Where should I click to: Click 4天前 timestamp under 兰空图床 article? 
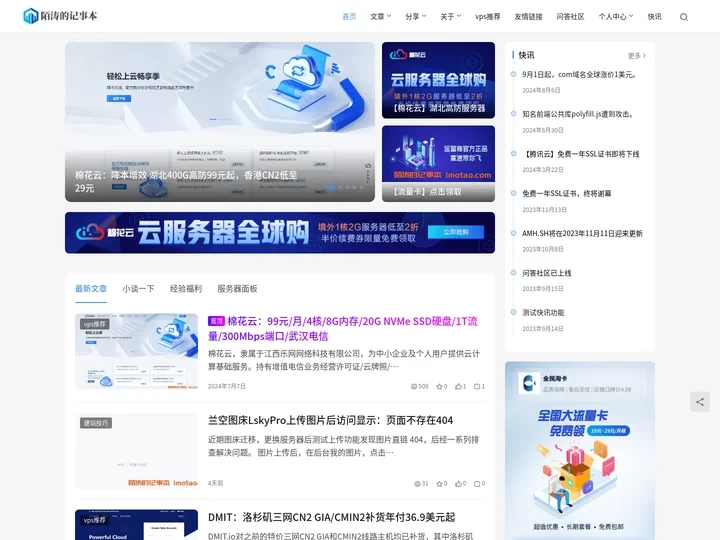215,483
